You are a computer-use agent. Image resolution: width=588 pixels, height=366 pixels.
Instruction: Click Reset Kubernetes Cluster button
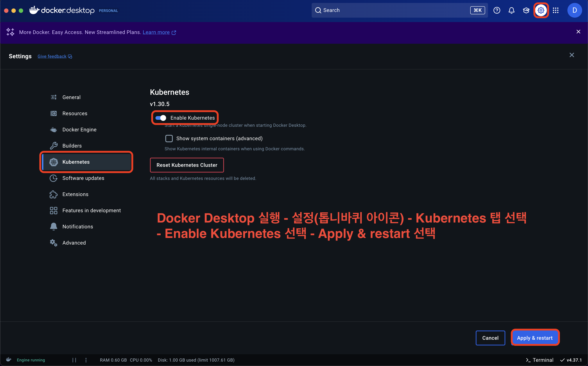(187, 165)
